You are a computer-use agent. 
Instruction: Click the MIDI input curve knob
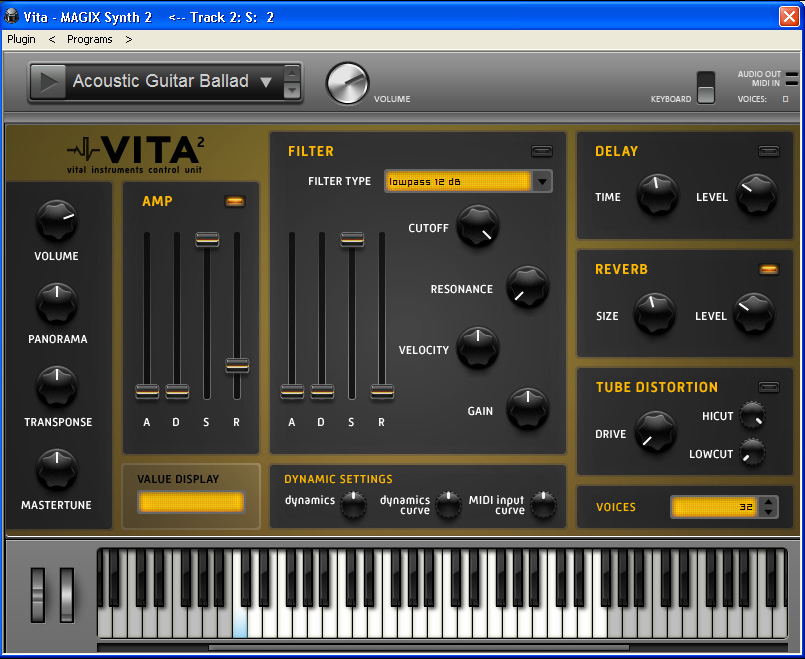coord(543,505)
